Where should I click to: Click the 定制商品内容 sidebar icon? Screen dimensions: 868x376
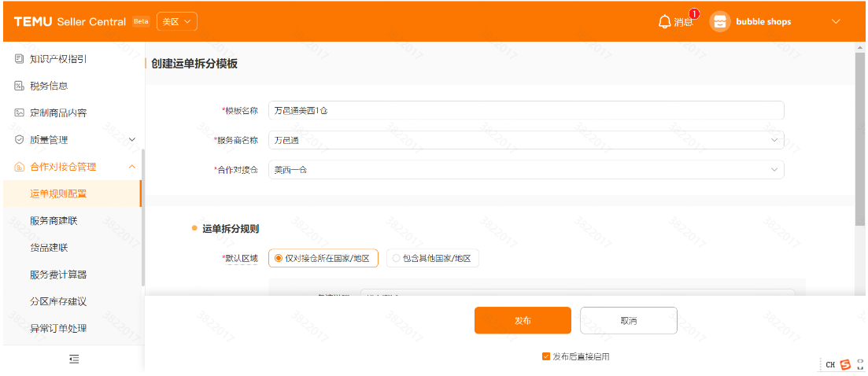pos(19,112)
